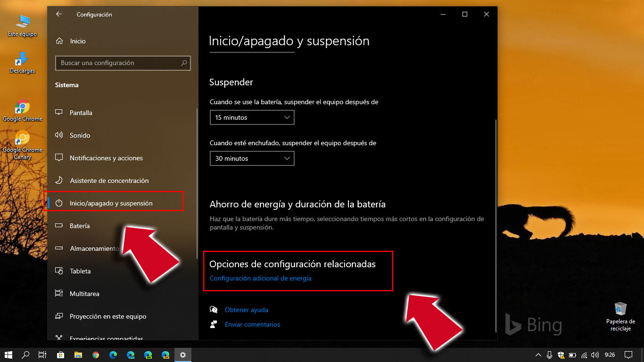
Task: Open Configuración adicional de energía link
Action: 261,278
